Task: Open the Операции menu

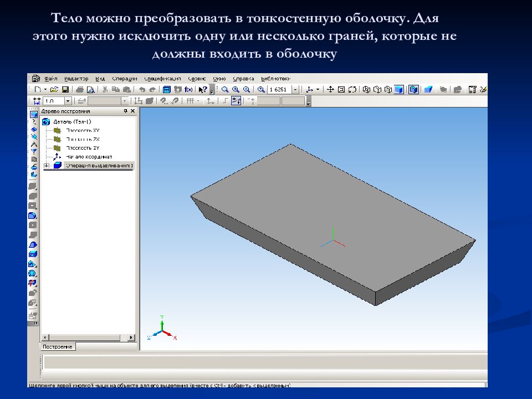Action: [x=125, y=79]
